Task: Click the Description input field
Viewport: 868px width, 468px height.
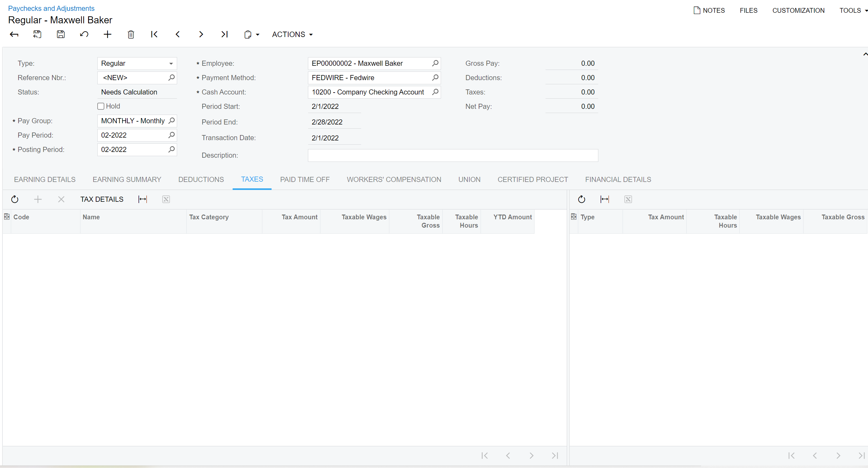Action: click(453, 155)
